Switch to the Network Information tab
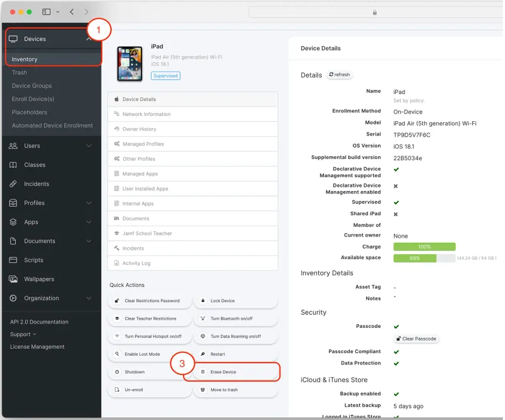The width and height of the screenshot is (505, 420). [193, 114]
